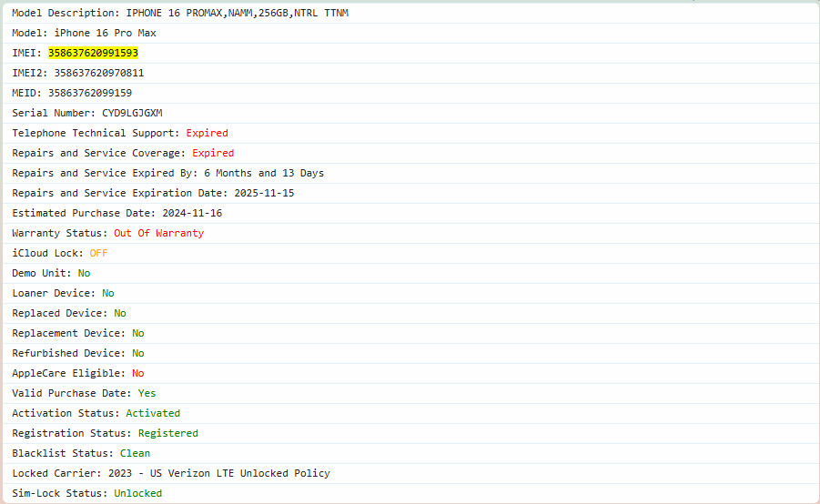This screenshot has width=820, height=504.
Task: Select the Out Of Warranty status
Action: click(159, 233)
